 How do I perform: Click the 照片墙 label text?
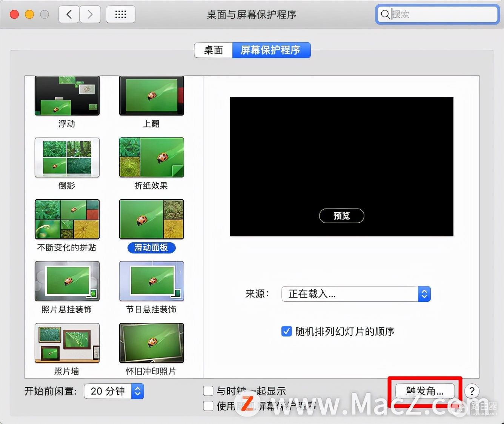point(67,371)
